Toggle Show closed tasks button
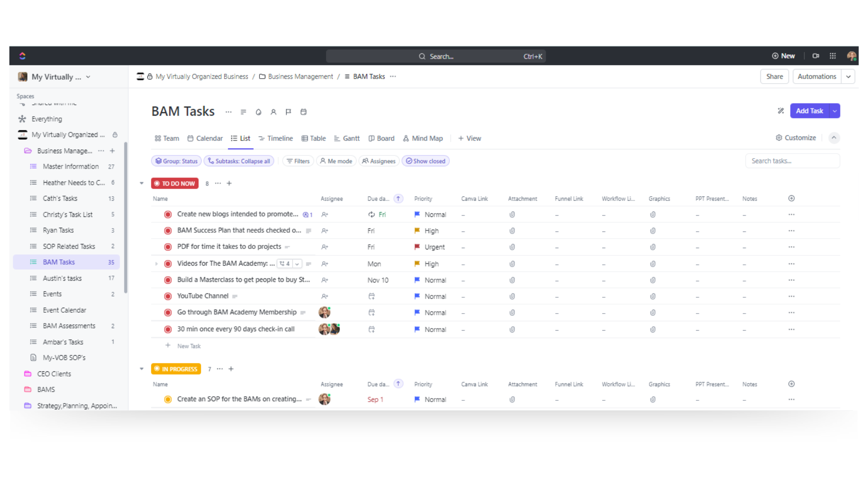Screen dimensions: 868x488 coord(425,160)
